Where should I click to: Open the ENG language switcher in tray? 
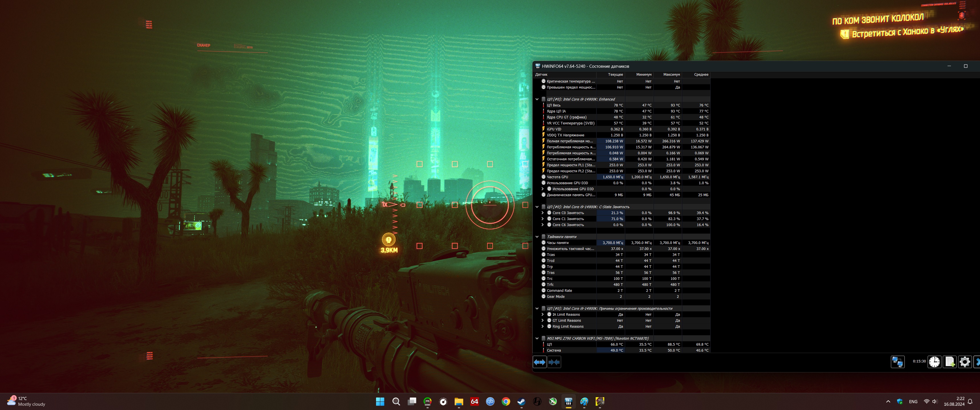coord(913,402)
